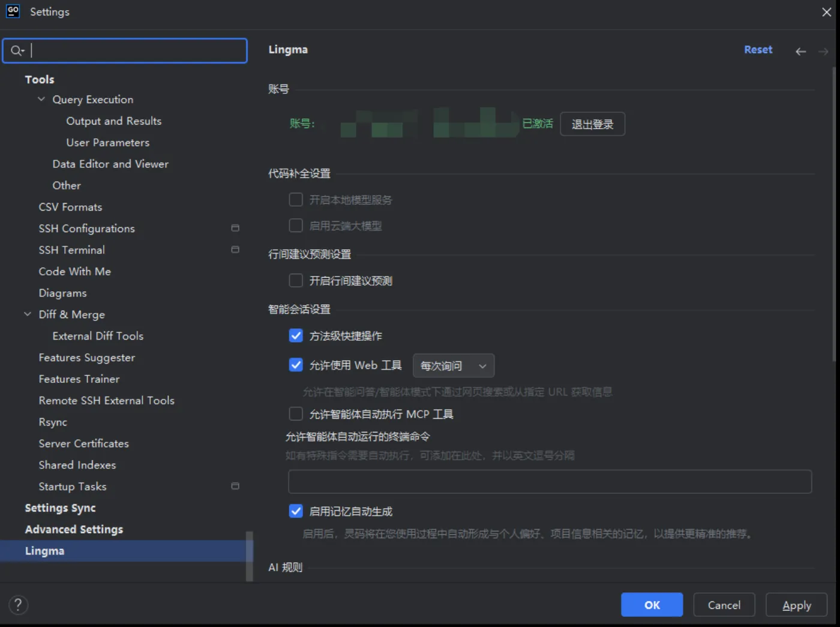Screen dimensions: 840x627
Task: Uncheck 允许使用 Web 工具 checkbox
Action: (296, 365)
